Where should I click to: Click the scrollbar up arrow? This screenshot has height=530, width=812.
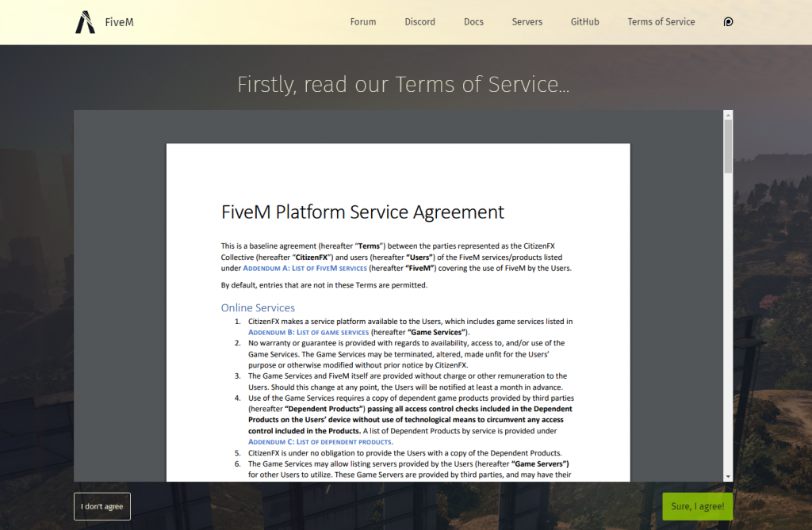tap(728, 116)
